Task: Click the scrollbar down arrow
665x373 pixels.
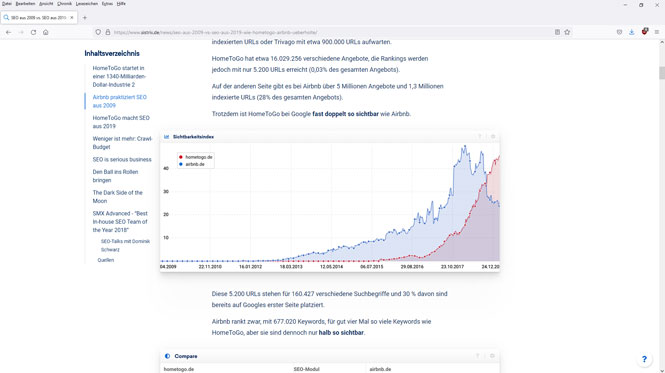Action: pyautogui.click(x=662, y=370)
